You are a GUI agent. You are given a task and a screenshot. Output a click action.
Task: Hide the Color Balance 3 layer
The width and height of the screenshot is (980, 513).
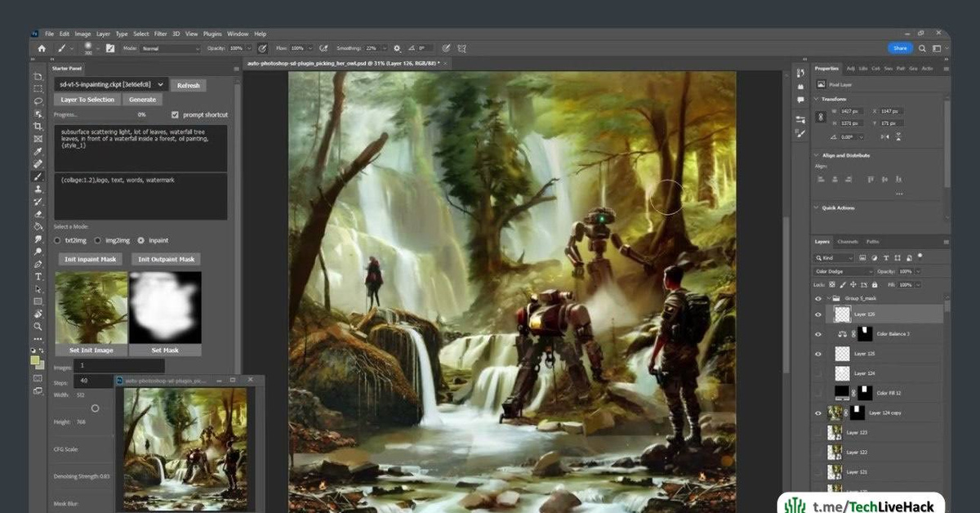tap(818, 334)
